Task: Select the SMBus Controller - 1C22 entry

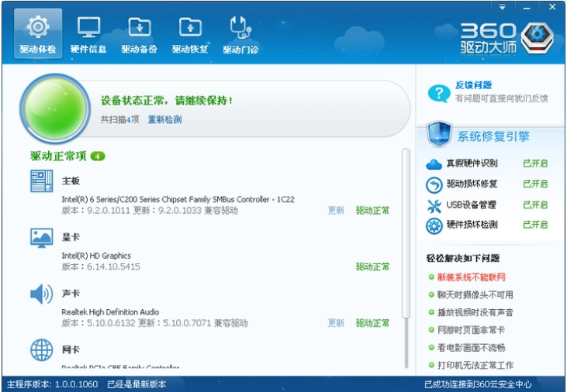Action: click(x=178, y=199)
